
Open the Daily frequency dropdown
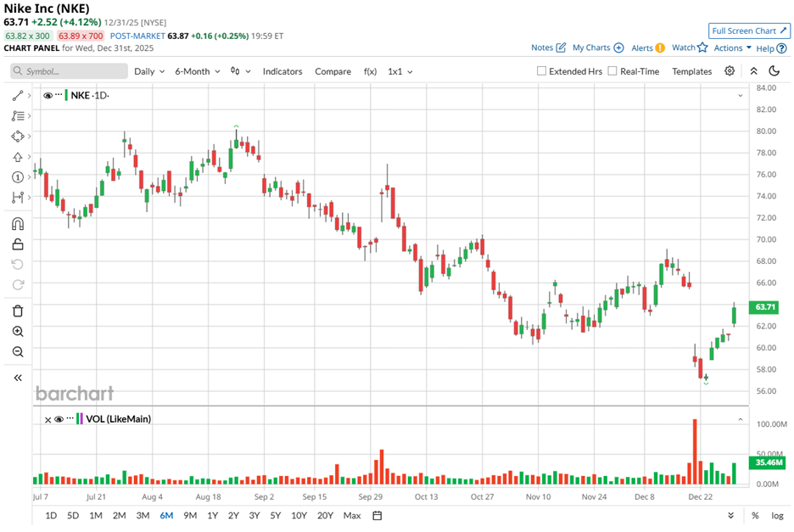149,71
